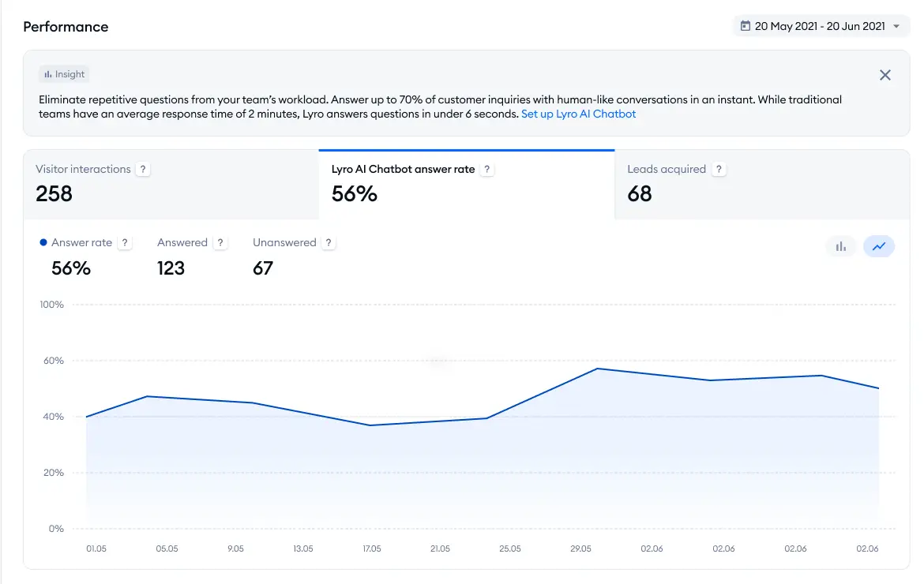Viewport: 924px width, 584px height.
Task: Expand the date range dropdown arrow
Action: (896, 27)
